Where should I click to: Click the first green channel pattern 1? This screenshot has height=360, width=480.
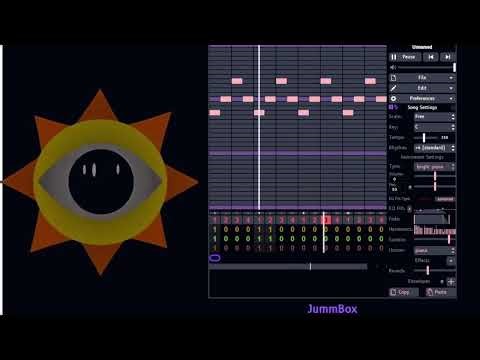click(x=215, y=239)
